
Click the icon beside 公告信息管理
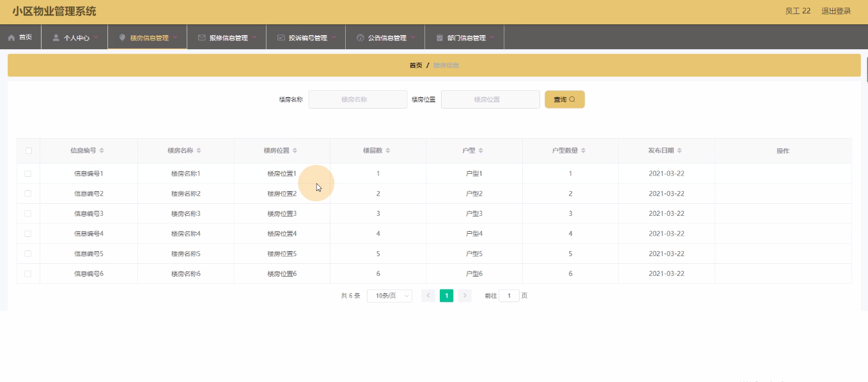click(360, 38)
